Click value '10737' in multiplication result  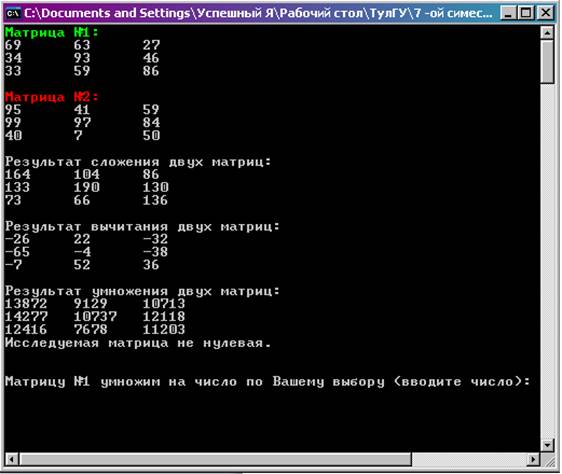click(x=95, y=317)
